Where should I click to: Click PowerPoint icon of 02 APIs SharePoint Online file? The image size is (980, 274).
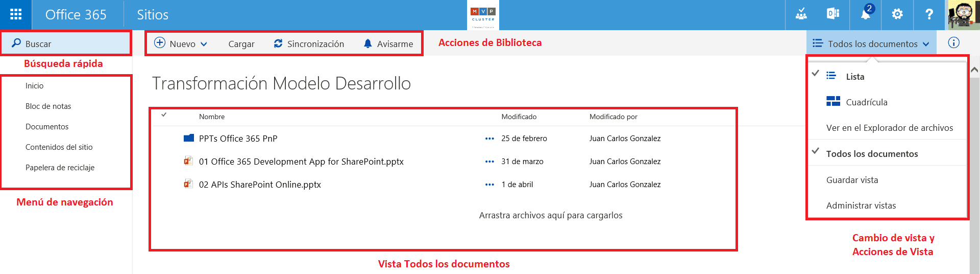(x=188, y=184)
